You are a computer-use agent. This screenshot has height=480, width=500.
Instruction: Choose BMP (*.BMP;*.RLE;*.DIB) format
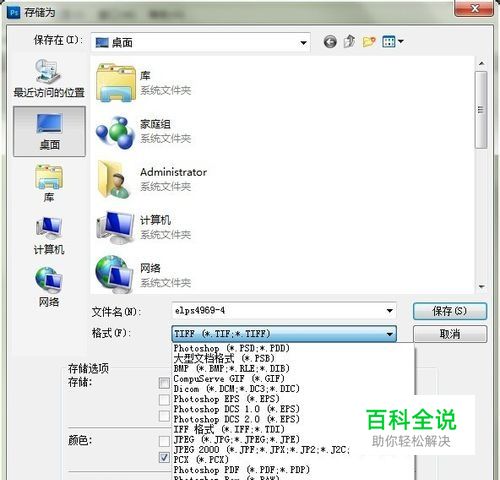[x=232, y=369]
